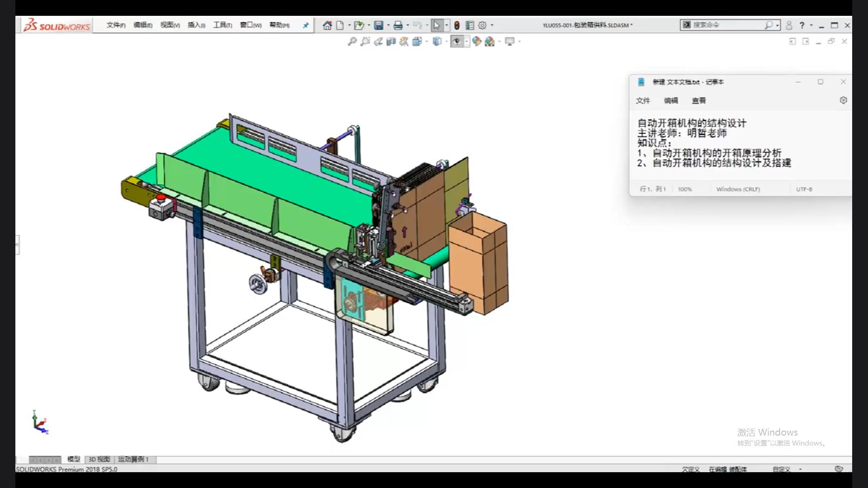This screenshot has height=488, width=868.
Task: Click the SolidWorks Help question mark icon
Action: pyautogui.click(x=802, y=25)
